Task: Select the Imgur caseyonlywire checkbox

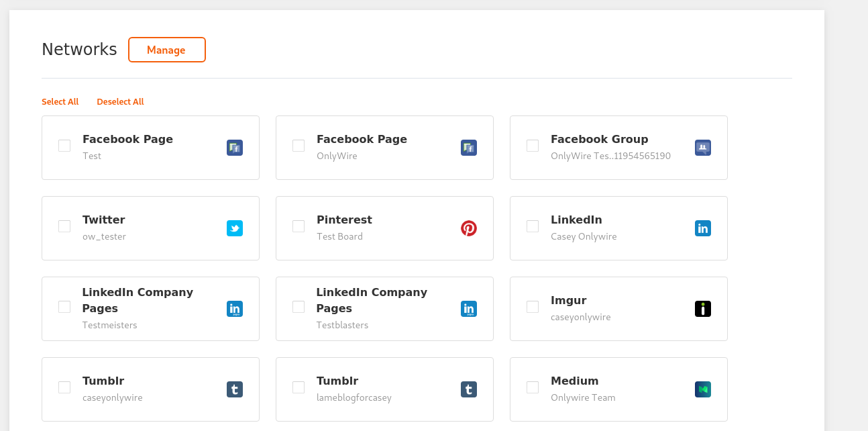Action: click(x=533, y=307)
